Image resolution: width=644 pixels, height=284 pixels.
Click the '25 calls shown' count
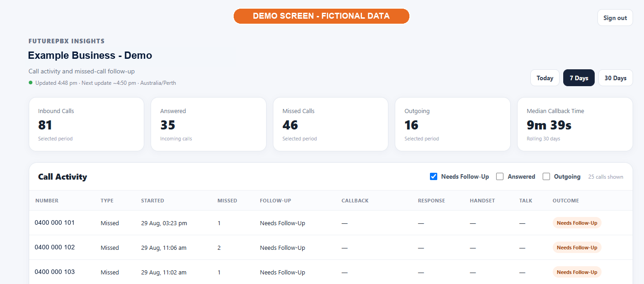click(606, 177)
